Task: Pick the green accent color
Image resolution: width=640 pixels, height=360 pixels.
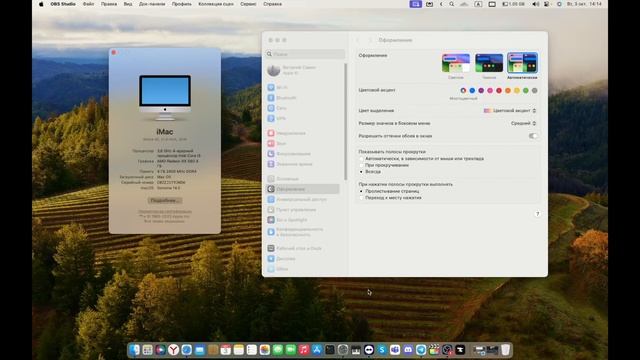Action: point(526,91)
